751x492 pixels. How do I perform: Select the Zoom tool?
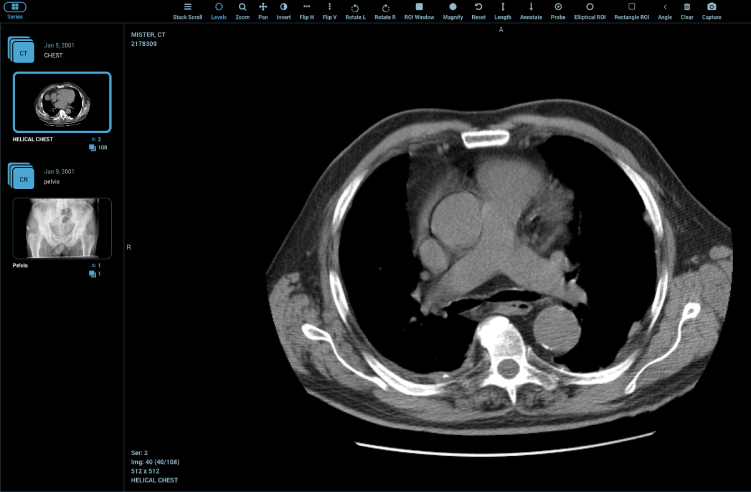point(242,10)
